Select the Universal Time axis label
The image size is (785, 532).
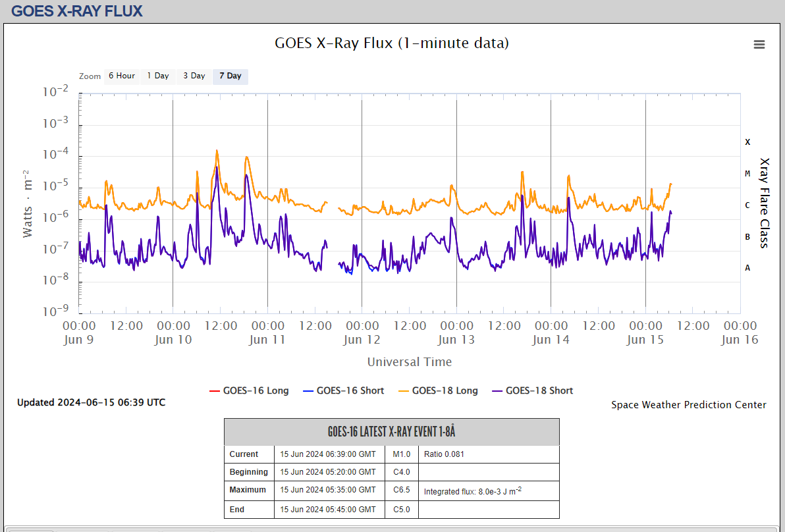410,361
